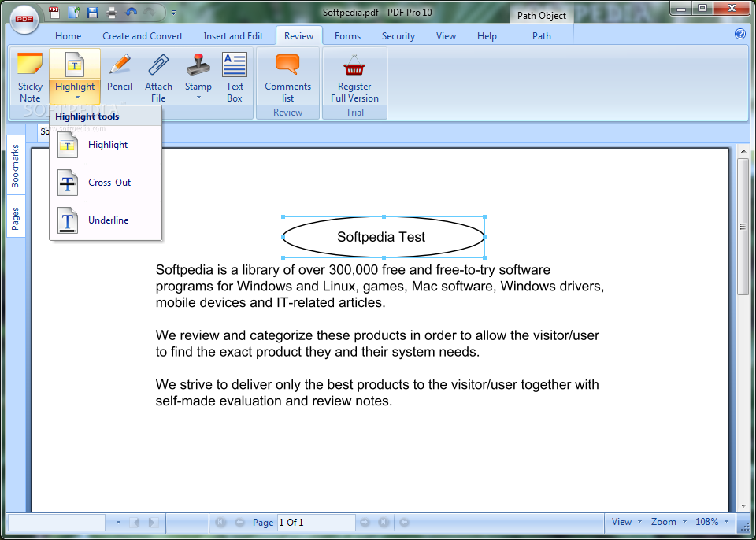Open the customize quick access toolbar arrow

pyautogui.click(x=173, y=13)
